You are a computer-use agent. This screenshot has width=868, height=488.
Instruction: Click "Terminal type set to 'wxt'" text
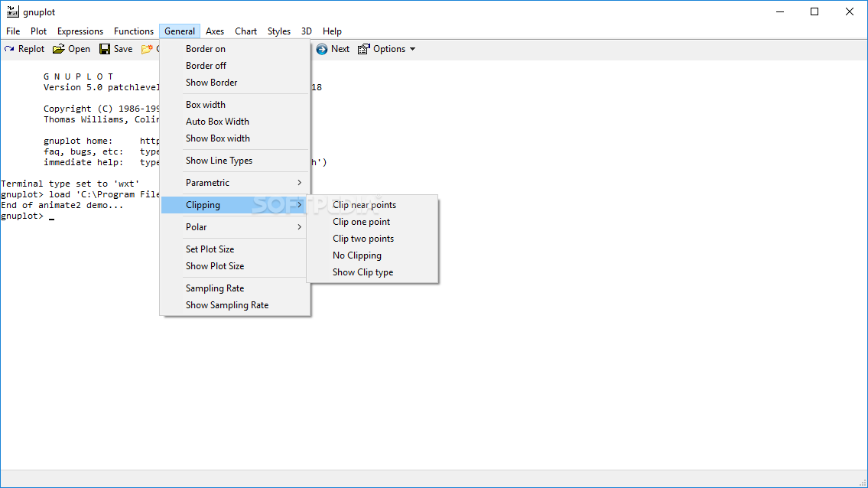pyautogui.click(x=70, y=184)
